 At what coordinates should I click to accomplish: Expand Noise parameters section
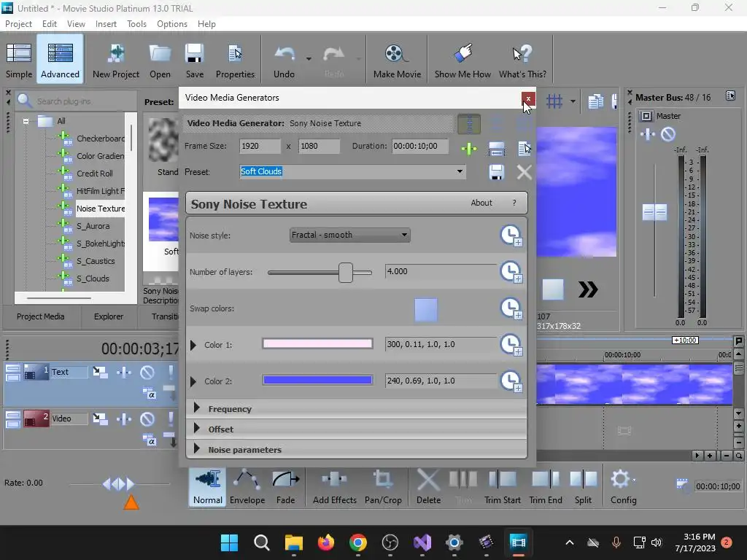[197, 449]
